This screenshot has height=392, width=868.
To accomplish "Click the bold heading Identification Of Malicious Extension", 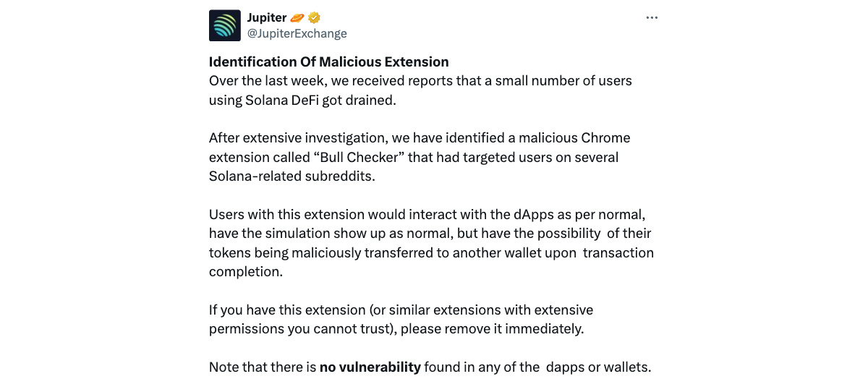I will 329,62.
